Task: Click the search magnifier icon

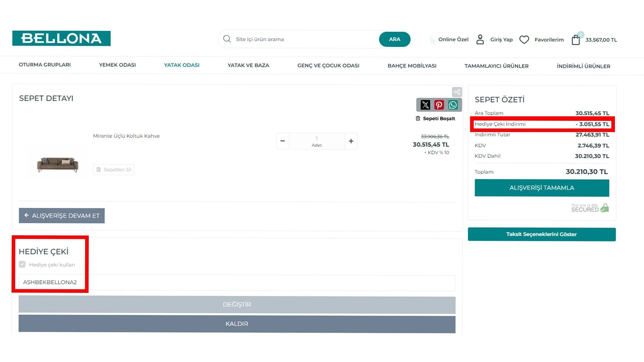Action: (x=227, y=39)
